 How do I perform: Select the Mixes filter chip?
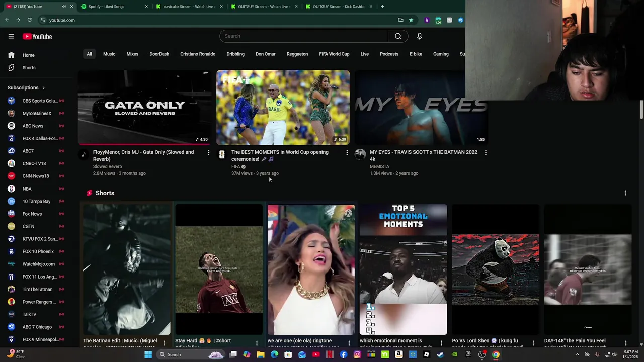132,54
